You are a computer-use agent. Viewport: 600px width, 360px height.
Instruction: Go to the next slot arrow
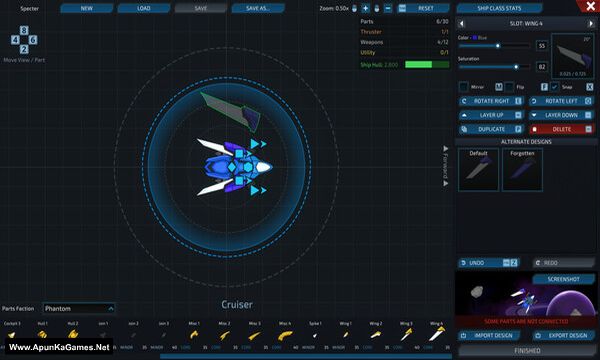coord(591,24)
